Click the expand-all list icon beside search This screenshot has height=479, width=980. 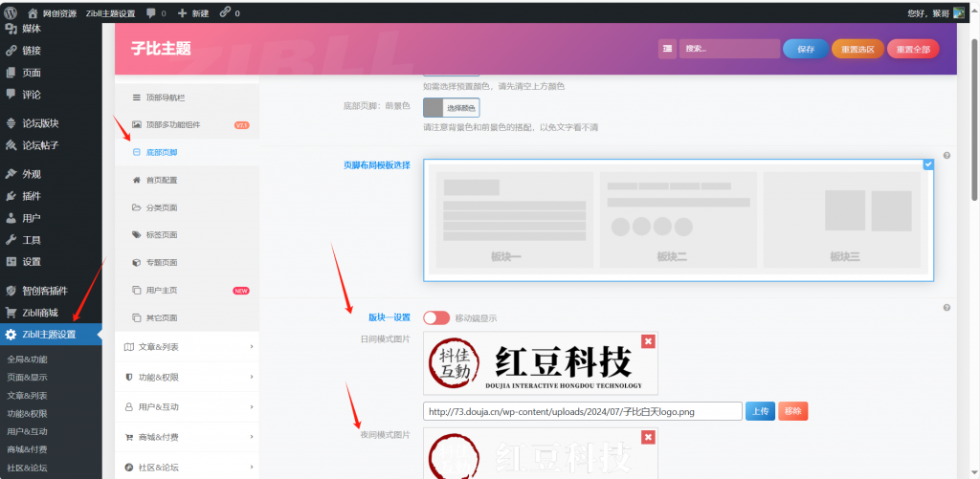[667, 49]
